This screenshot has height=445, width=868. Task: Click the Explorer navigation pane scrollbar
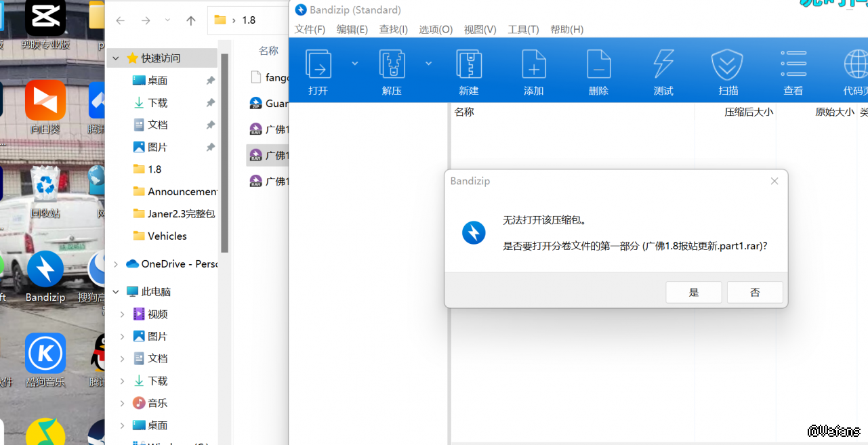224,152
